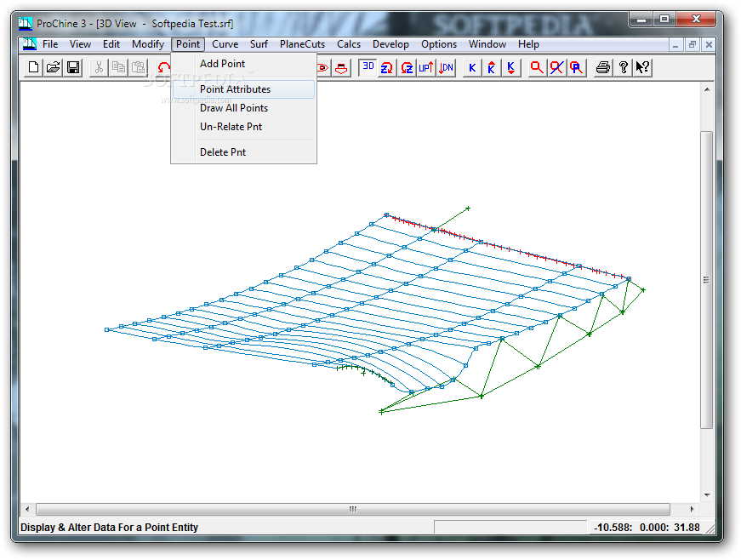Open the Surf menu
Image resolution: width=741 pixels, height=560 pixels.
tap(259, 44)
